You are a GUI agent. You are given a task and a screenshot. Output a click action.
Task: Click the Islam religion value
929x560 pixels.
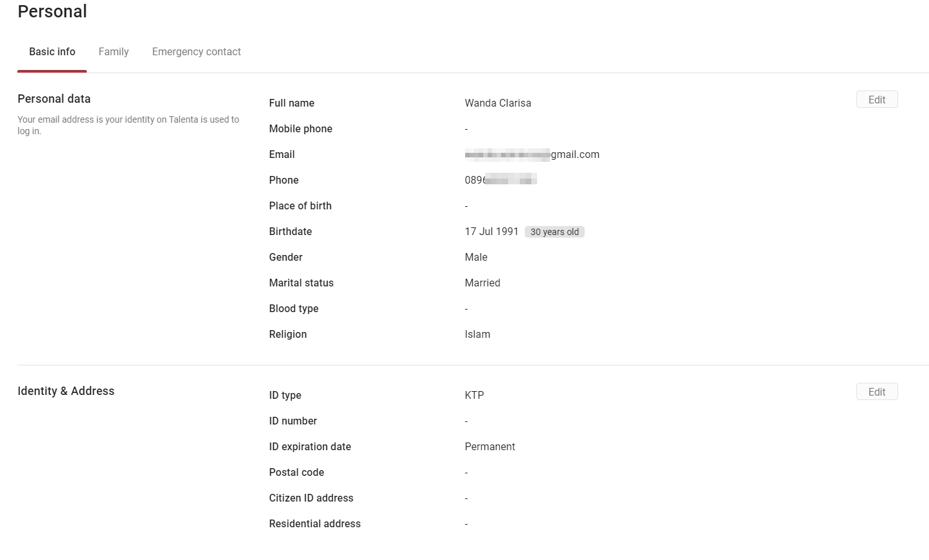477,335
